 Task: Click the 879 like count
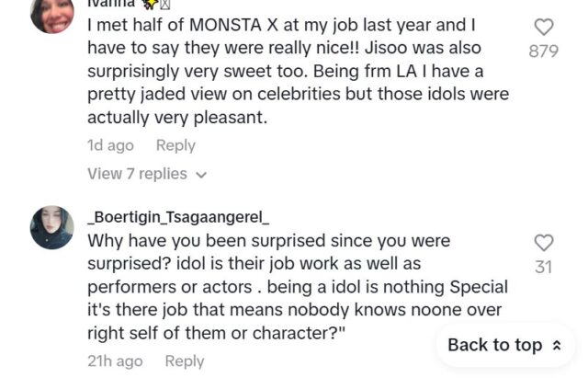tap(544, 52)
